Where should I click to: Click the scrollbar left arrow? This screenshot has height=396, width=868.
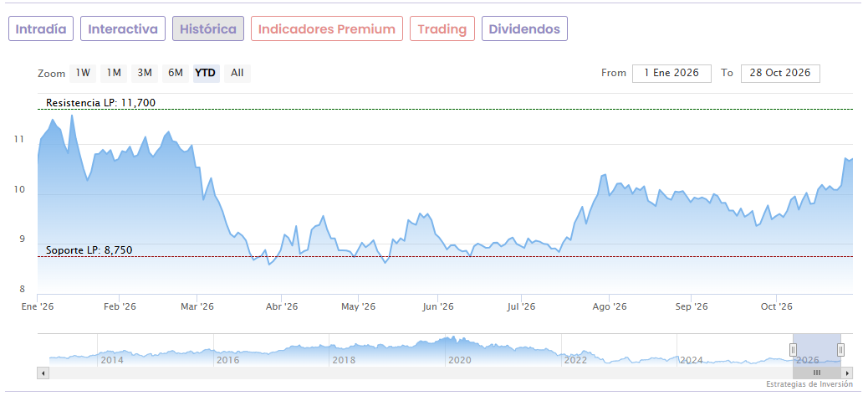(x=43, y=373)
